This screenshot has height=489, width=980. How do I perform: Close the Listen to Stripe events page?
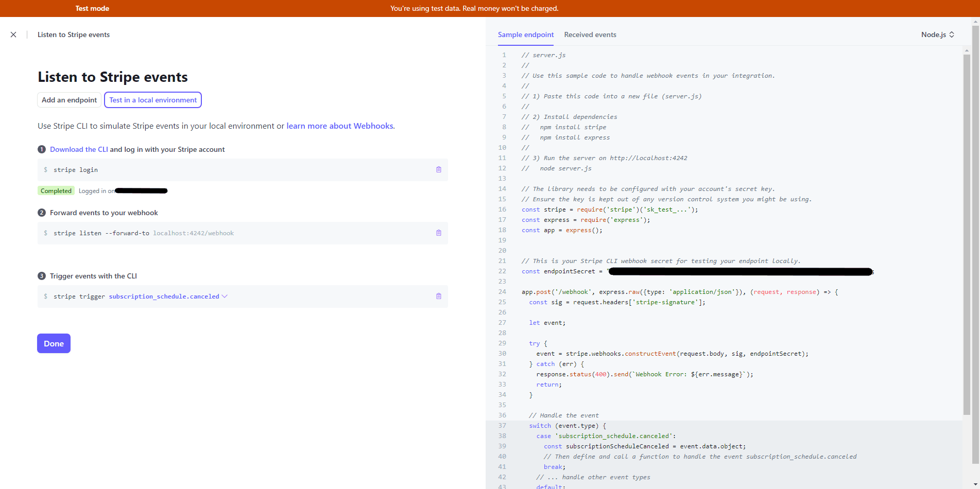13,34
